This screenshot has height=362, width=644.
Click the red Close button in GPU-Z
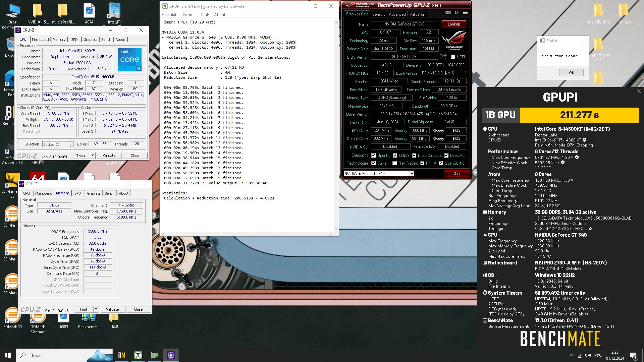pos(457,174)
